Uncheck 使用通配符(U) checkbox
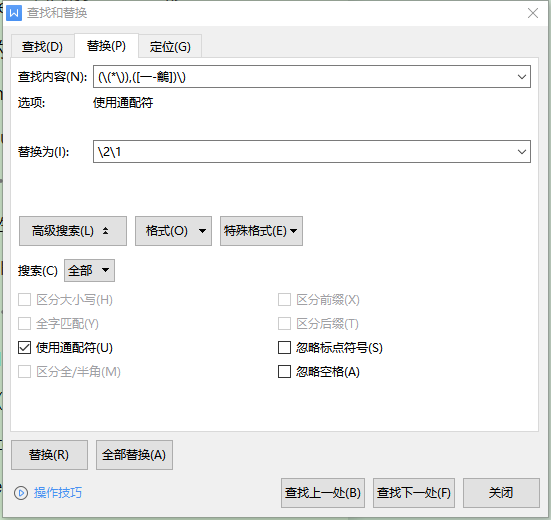This screenshot has height=520, width=551. [x=24, y=348]
